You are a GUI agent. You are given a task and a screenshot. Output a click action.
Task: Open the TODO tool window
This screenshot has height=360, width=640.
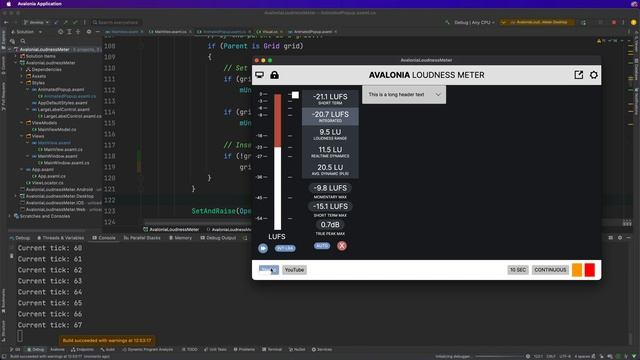click(x=190, y=349)
